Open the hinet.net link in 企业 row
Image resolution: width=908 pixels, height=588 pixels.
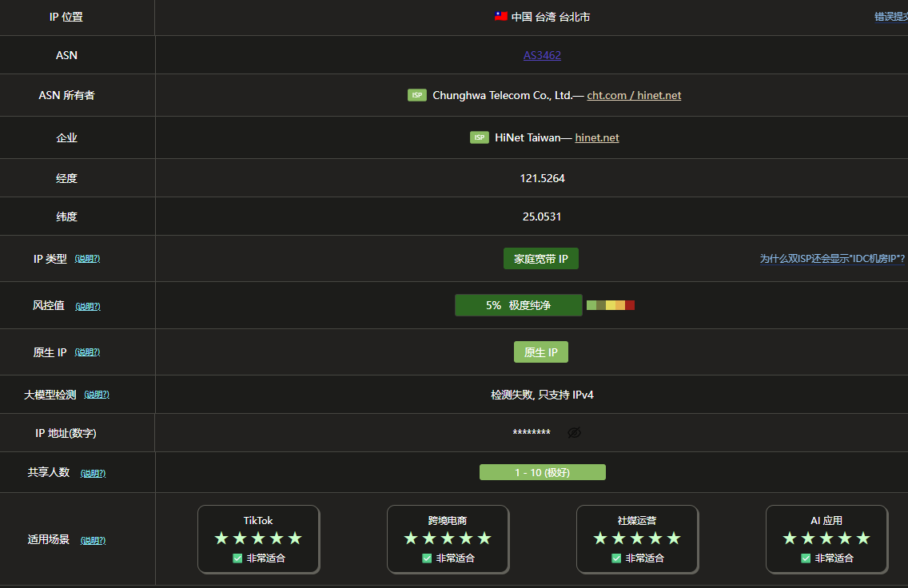597,137
